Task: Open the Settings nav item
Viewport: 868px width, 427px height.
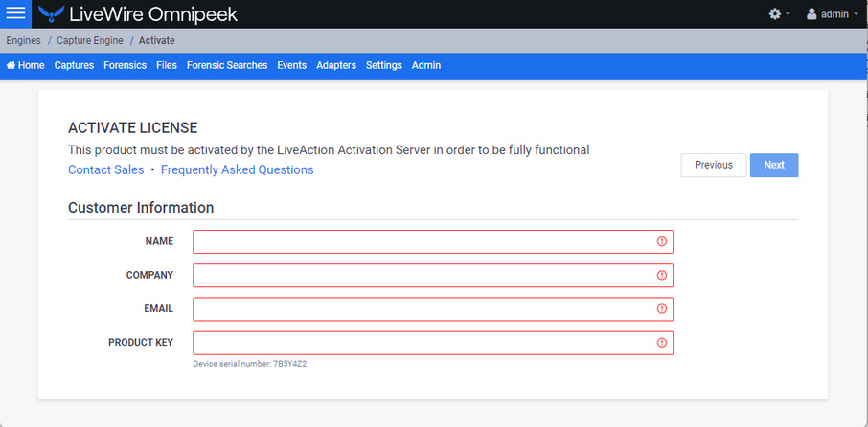Action: (x=384, y=65)
